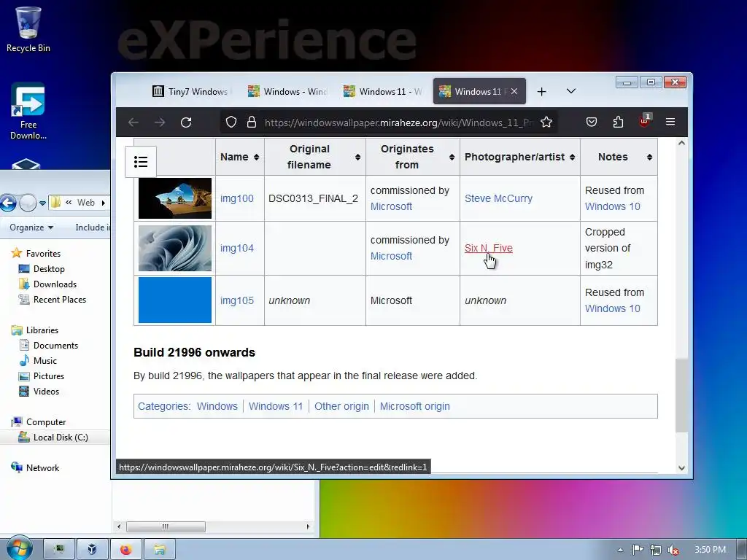Screen dimensions: 747x560
Task: Open the Windows Start orb
Action: click(18, 549)
